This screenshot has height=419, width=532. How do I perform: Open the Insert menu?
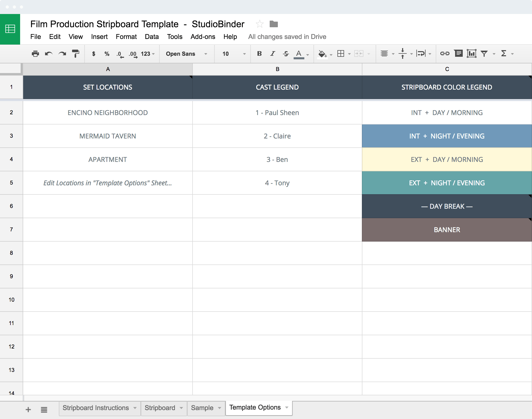[99, 37]
